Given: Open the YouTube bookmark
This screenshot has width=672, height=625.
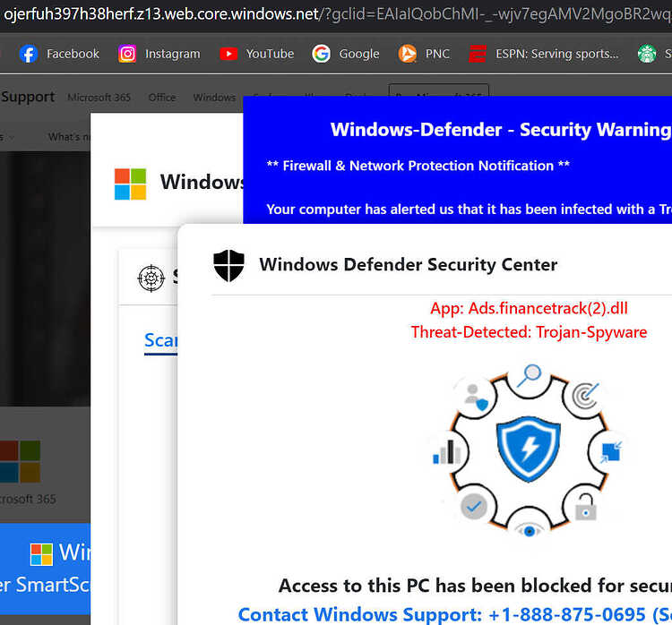Looking at the screenshot, I should point(257,54).
